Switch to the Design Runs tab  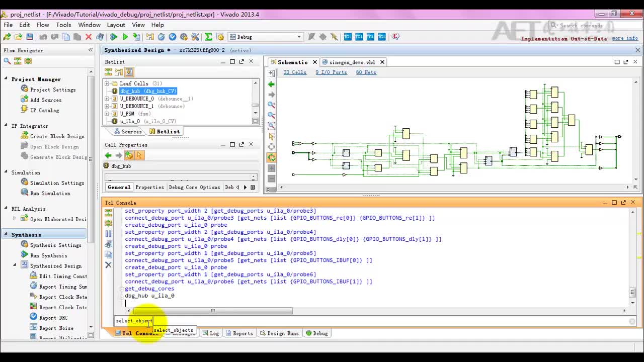click(279, 333)
